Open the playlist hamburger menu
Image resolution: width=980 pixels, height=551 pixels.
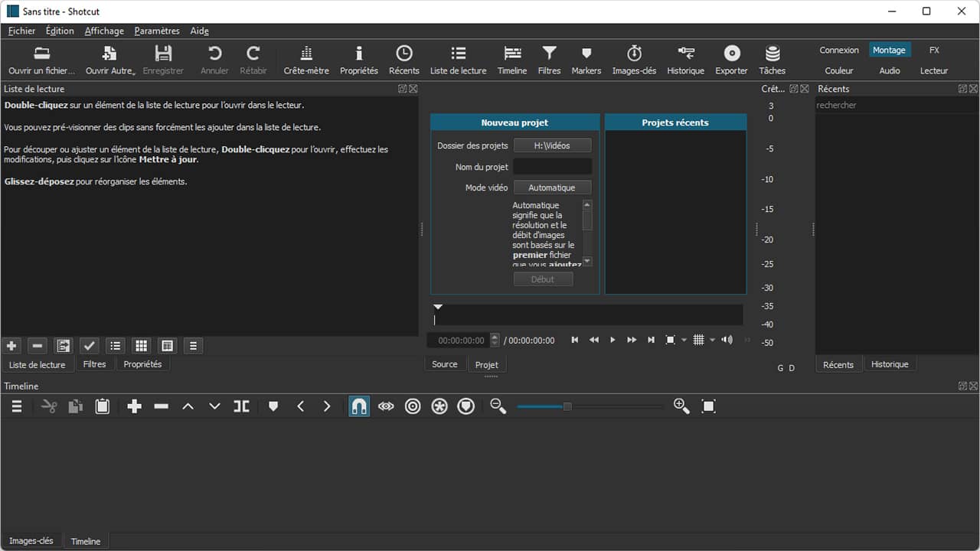pyautogui.click(x=193, y=346)
